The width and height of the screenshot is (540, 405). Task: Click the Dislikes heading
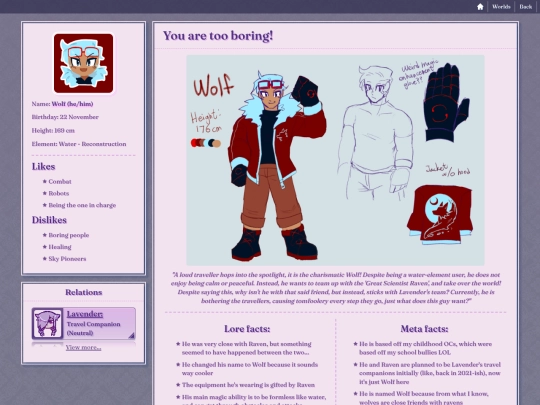[x=49, y=220]
